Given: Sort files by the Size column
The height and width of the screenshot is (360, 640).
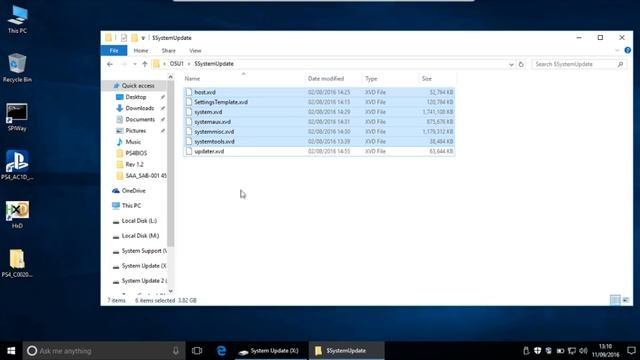Looking at the screenshot, I should (x=437, y=78).
